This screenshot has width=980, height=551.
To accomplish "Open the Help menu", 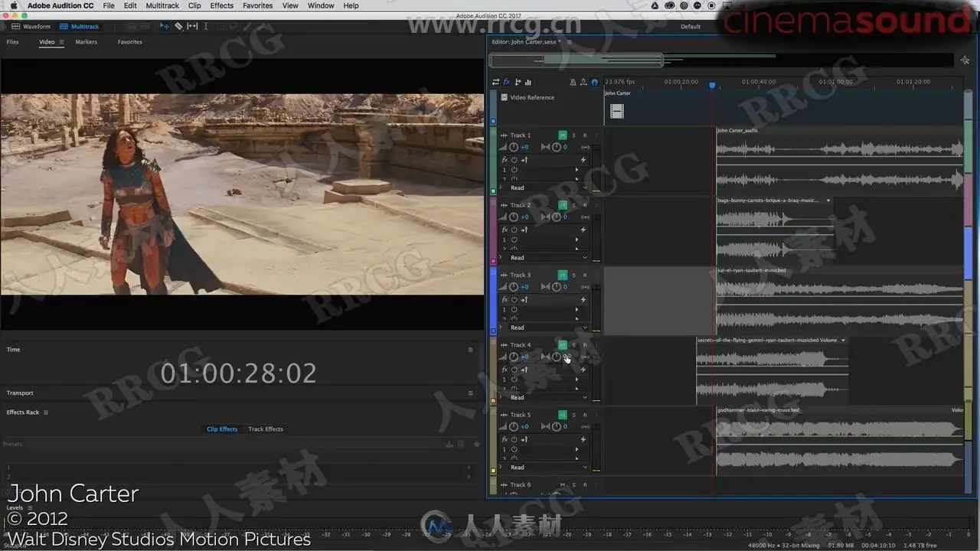I will pyautogui.click(x=351, y=5).
